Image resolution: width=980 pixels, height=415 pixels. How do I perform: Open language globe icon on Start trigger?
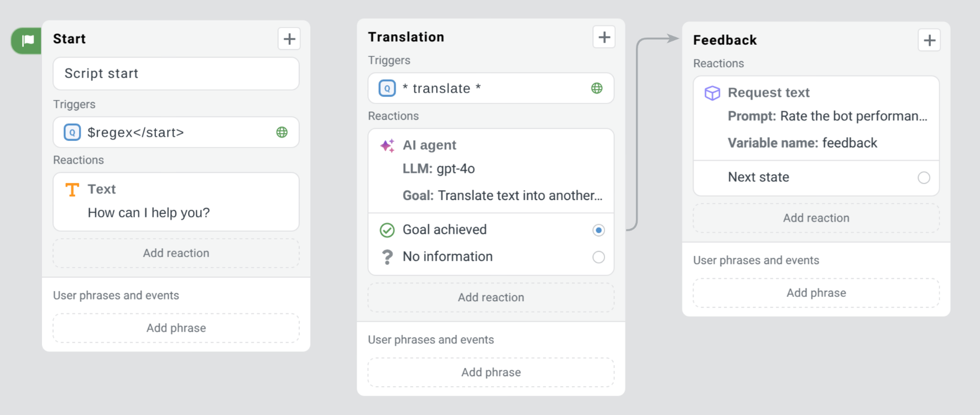tap(282, 132)
